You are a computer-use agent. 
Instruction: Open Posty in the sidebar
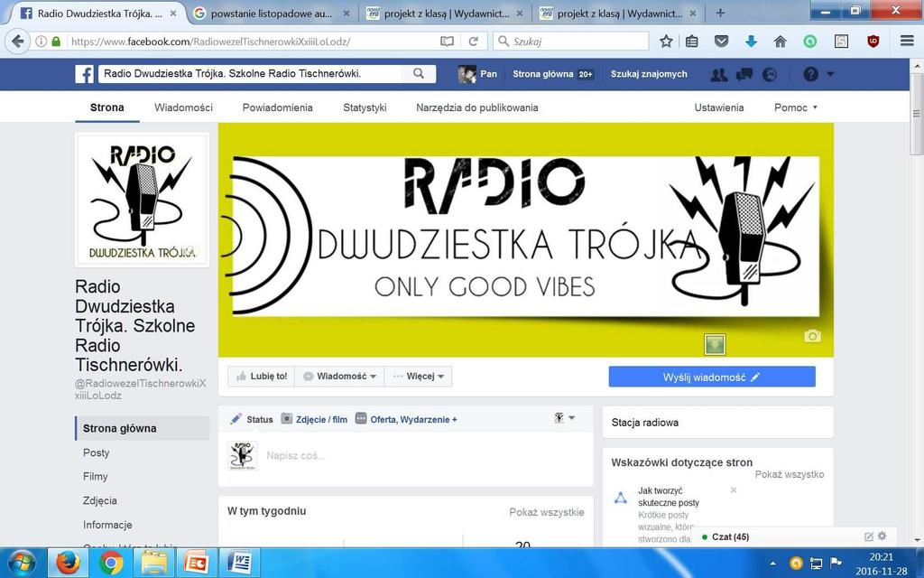click(96, 452)
